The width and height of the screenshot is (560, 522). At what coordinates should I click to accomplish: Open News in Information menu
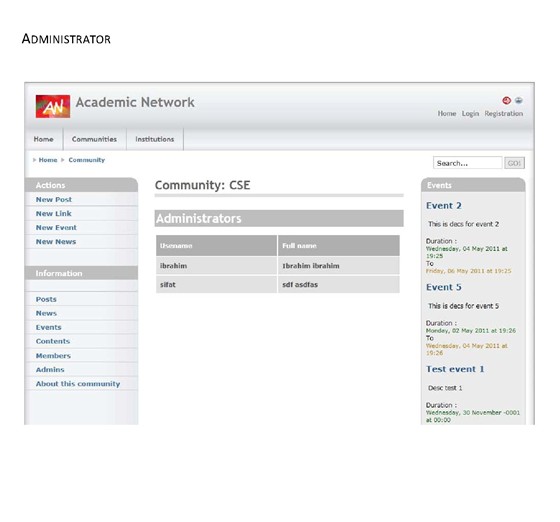[46, 313]
